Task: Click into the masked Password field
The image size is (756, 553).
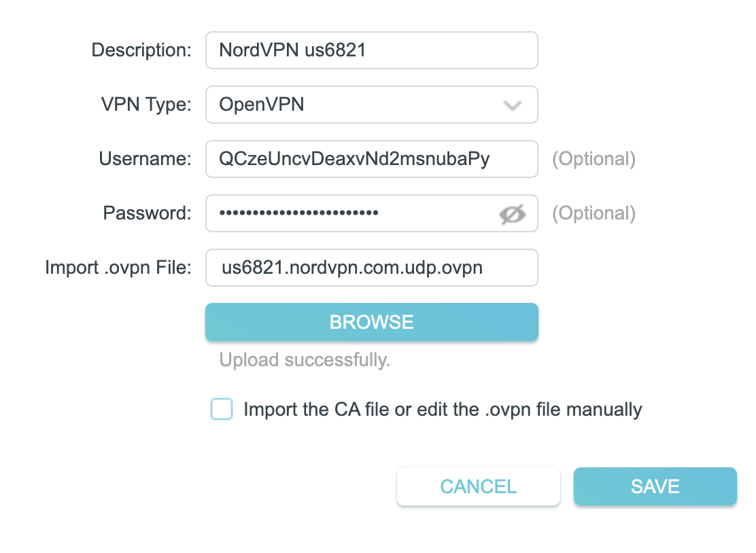Action: tap(372, 213)
